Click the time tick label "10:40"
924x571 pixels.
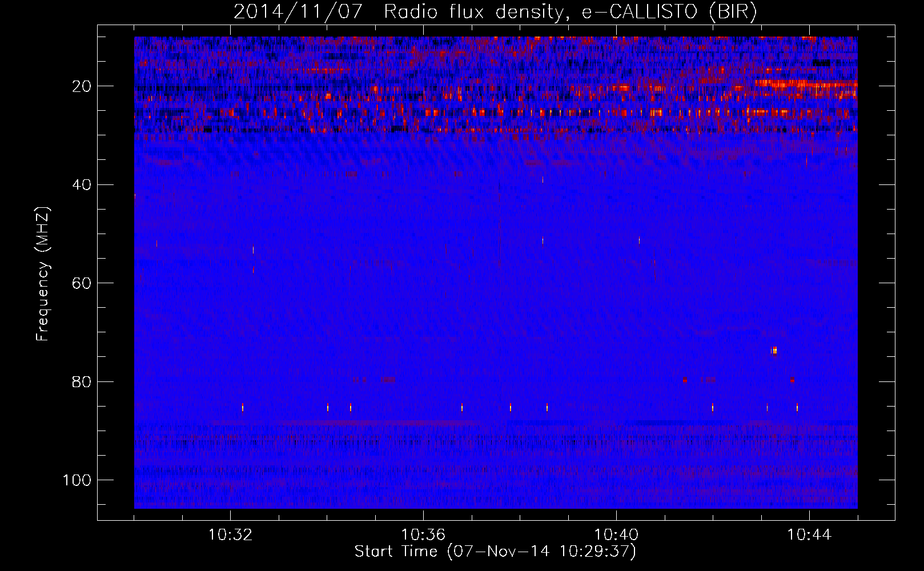click(x=616, y=535)
